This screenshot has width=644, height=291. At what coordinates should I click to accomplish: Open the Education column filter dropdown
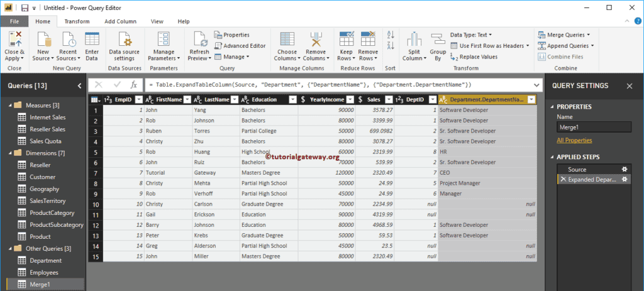[x=293, y=99]
